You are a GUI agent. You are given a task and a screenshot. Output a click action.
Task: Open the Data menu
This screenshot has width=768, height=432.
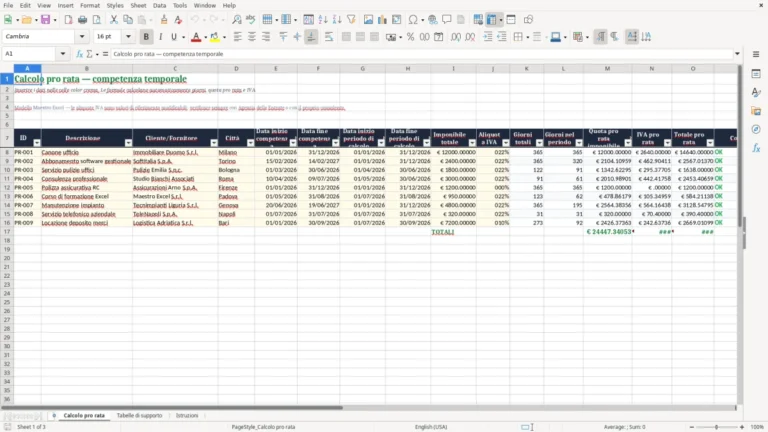point(159,5)
